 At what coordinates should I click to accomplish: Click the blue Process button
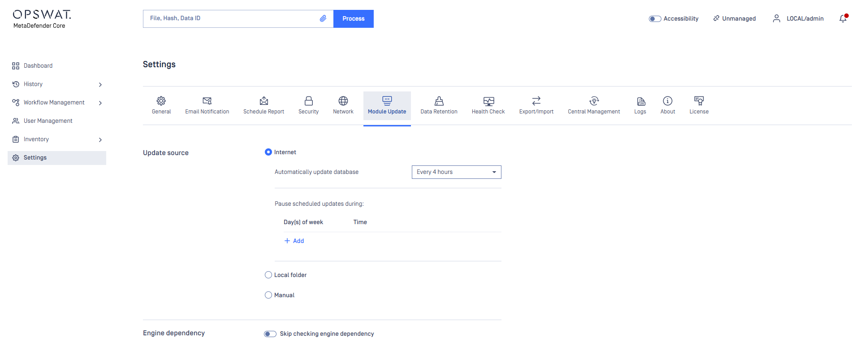click(353, 19)
